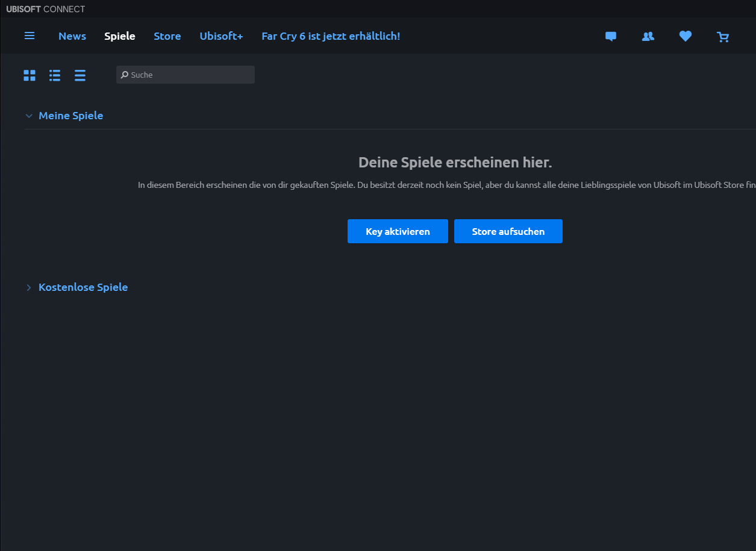Click the Ubisoft Connect title logo
Viewport: 756px width, 551px height.
46,9
